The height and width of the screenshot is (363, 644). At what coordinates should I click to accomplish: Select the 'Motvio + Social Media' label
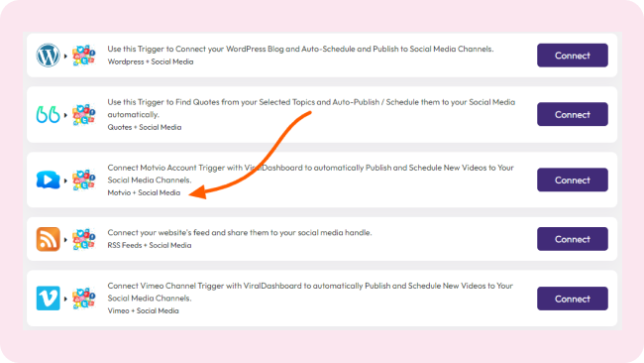pyautogui.click(x=144, y=192)
